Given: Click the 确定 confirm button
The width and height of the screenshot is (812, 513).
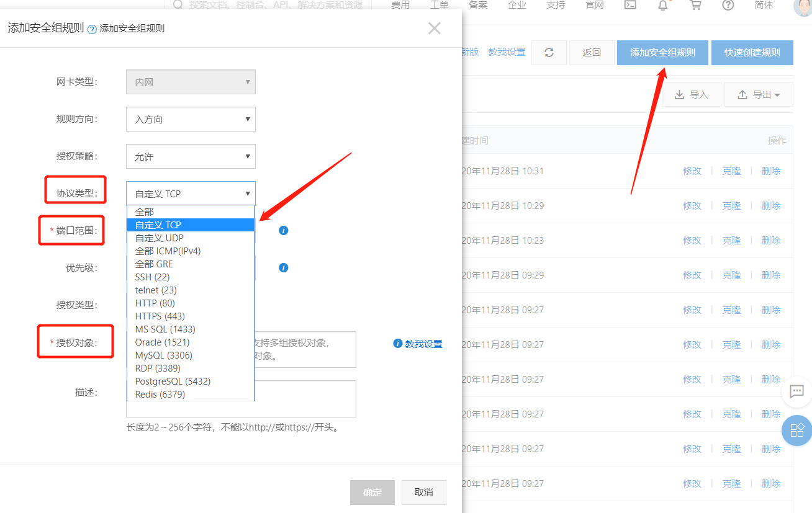Looking at the screenshot, I should [x=372, y=492].
